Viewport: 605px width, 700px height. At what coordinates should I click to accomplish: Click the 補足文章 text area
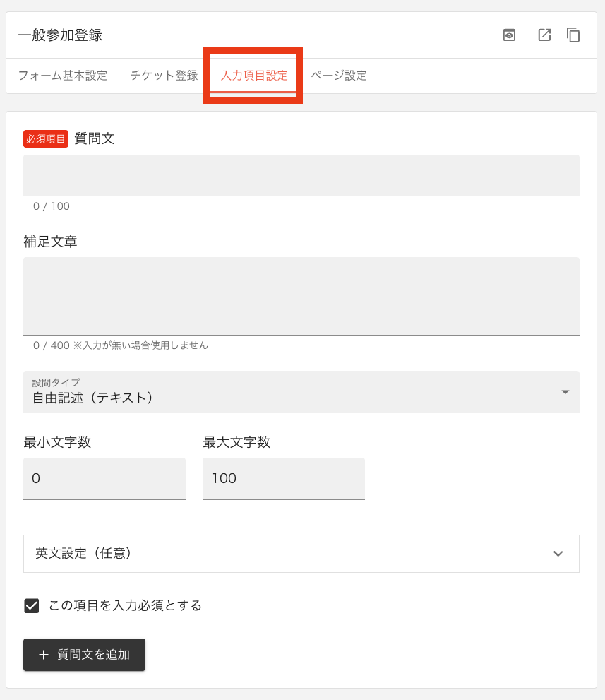[x=302, y=296]
